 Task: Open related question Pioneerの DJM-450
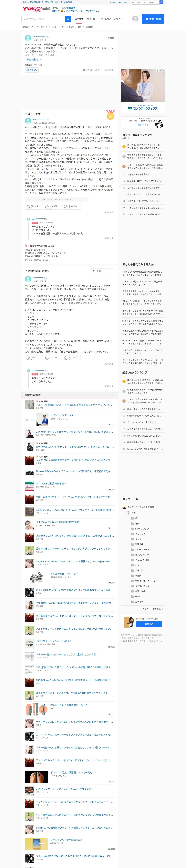pyautogui.click(x=74, y=471)
